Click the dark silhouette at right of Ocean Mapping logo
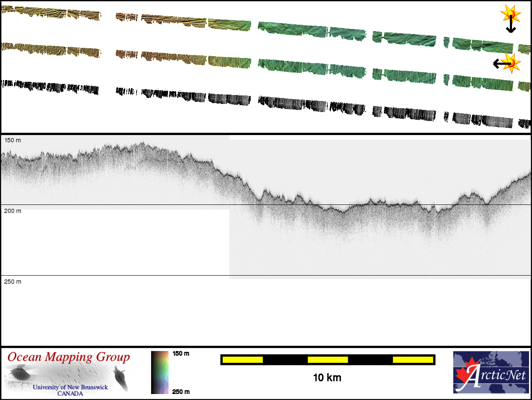Image resolution: width=532 pixels, height=400 pixels. [x=121, y=378]
